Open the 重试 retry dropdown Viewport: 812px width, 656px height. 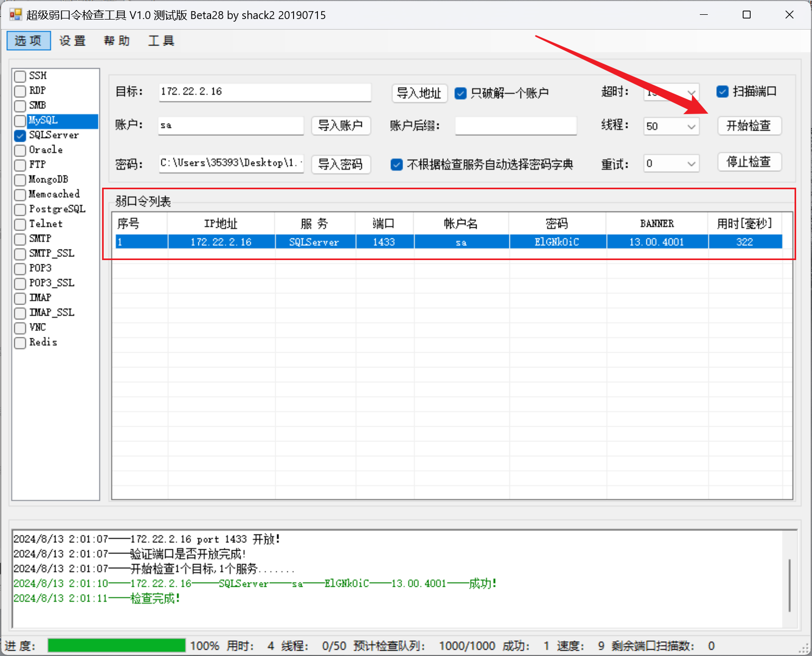[691, 163]
